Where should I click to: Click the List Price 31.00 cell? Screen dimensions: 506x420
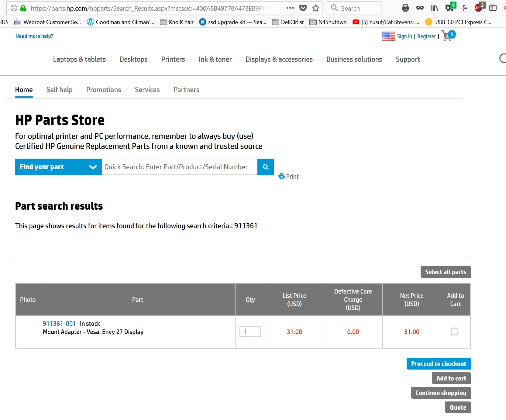[294, 332]
